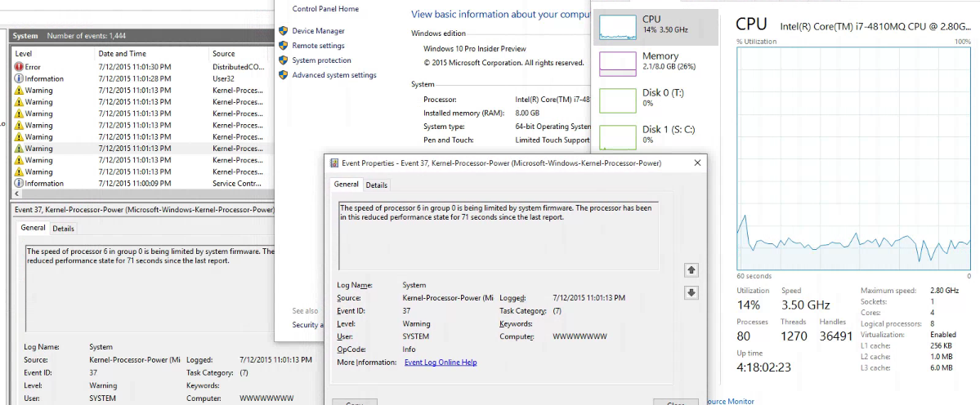Select the User32 Information event row
The image size is (980, 405).
click(x=142, y=78)
